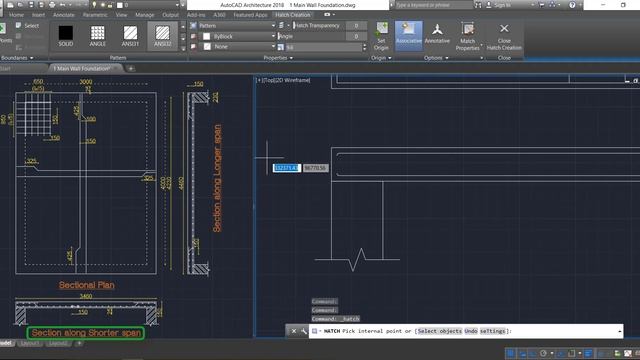This screenshot has height=360, width=640.
Task: Toggle the layer lock icon
Action: click(110, 5)
